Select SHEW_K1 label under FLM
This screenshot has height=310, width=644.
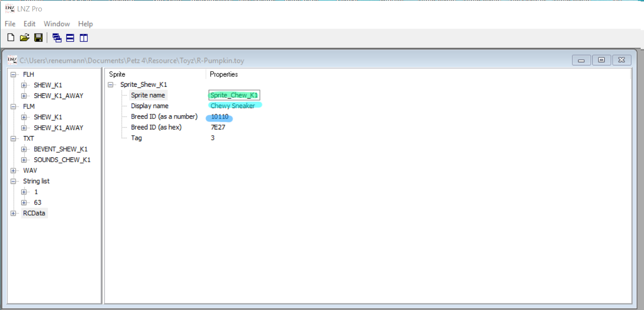pos(48,117)
